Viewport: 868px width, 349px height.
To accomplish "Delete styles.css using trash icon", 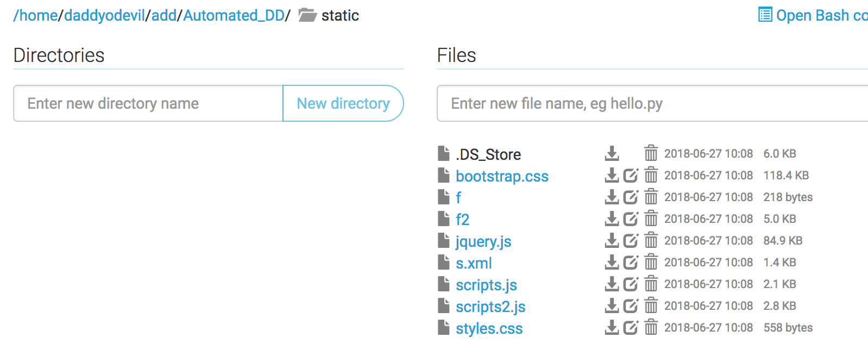I will pyautogui.click(x=651, y=328).
